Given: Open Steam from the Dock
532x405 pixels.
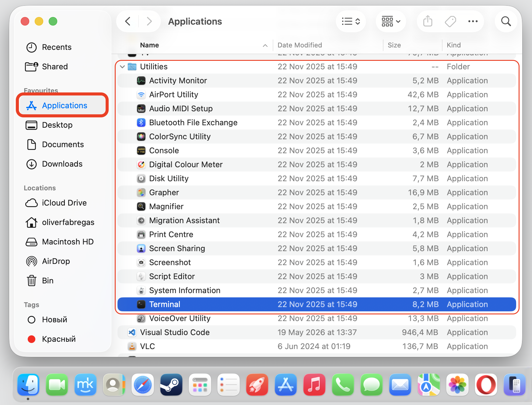Looking at the screenshot, I should coord(171,385).
